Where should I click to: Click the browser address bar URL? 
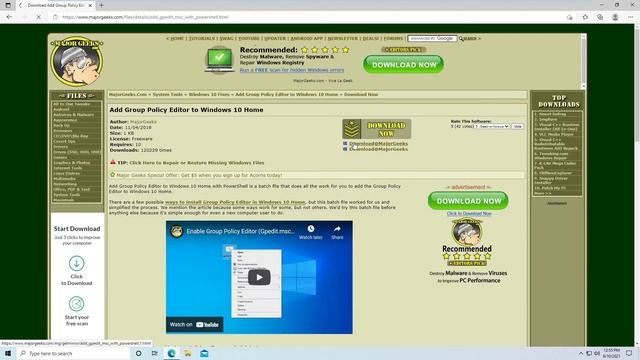coord(145,17)
